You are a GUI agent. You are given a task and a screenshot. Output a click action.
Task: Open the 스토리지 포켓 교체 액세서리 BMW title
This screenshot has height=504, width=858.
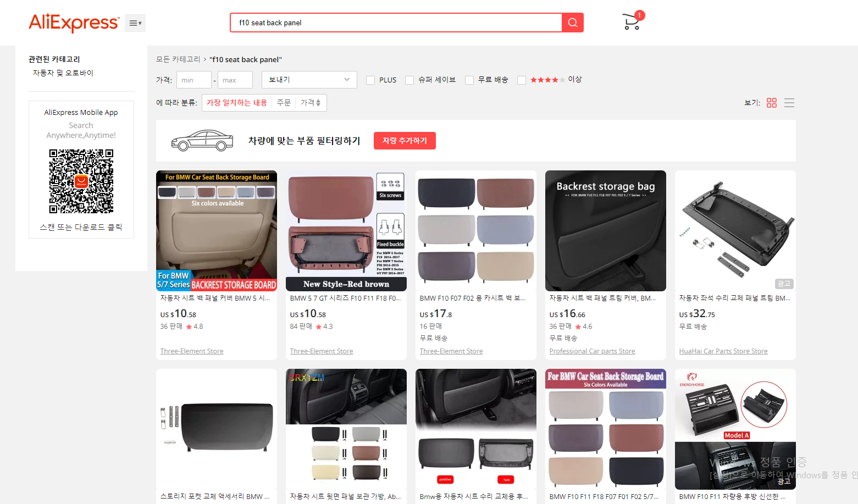point(215,496)
